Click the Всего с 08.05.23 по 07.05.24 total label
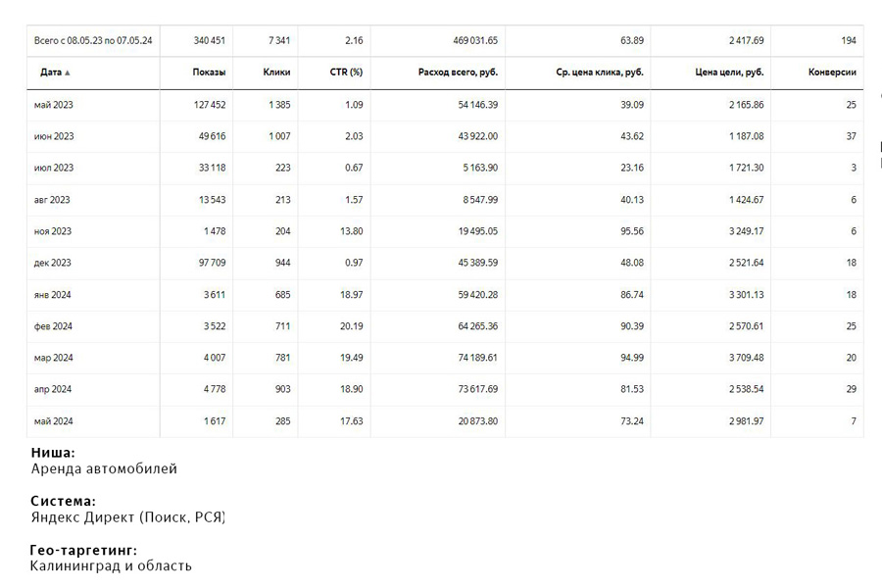This screenshot has width=882, height=588. [x=93, y=41]
